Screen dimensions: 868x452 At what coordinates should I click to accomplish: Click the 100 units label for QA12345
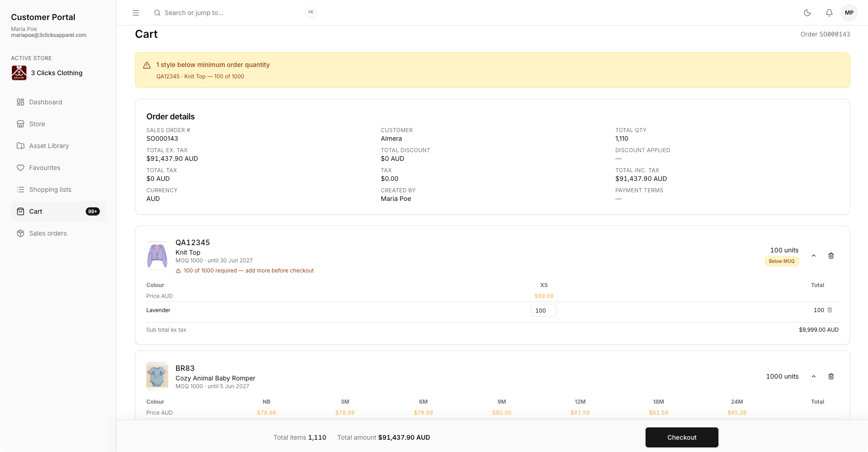(785, 250)
